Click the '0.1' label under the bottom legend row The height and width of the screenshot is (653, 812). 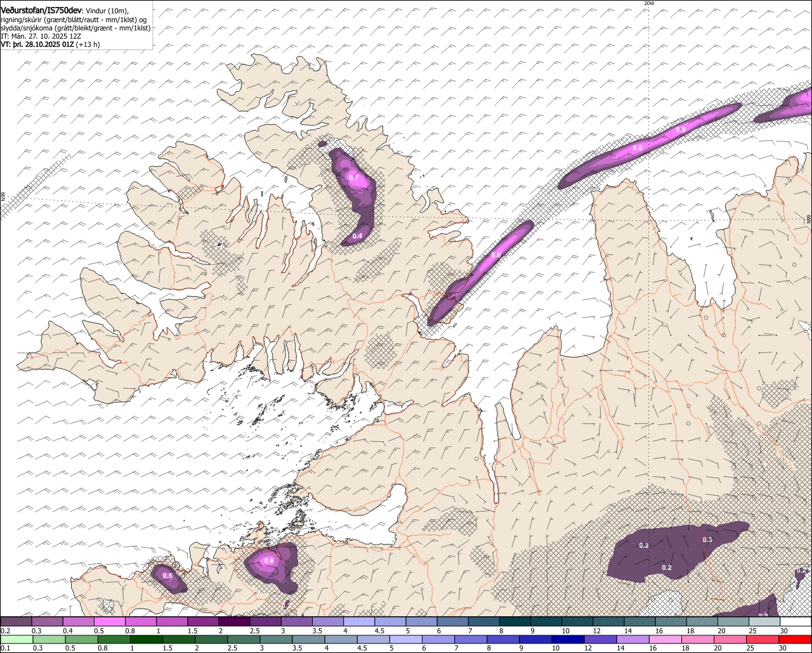[x=5, y=649]
